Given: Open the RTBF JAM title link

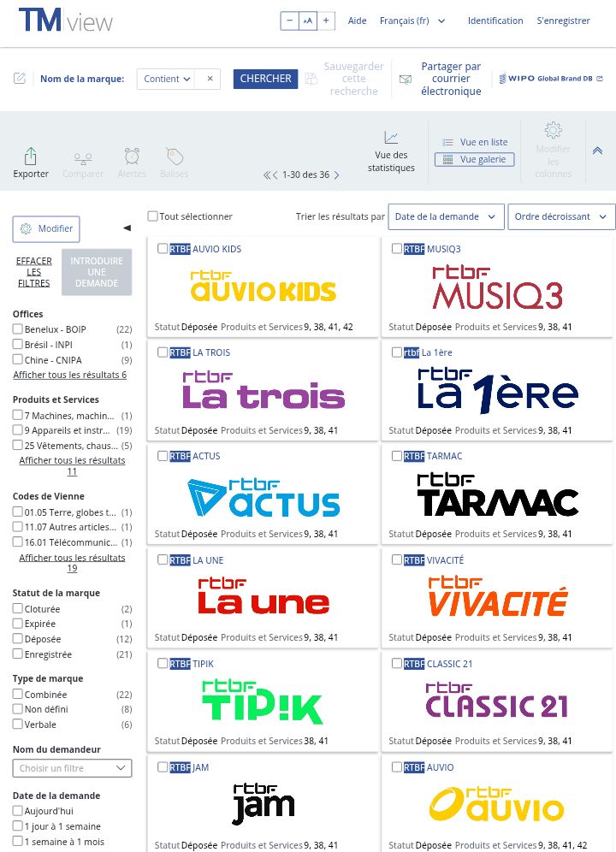Looking at the screenshot, I should point(189,767).
